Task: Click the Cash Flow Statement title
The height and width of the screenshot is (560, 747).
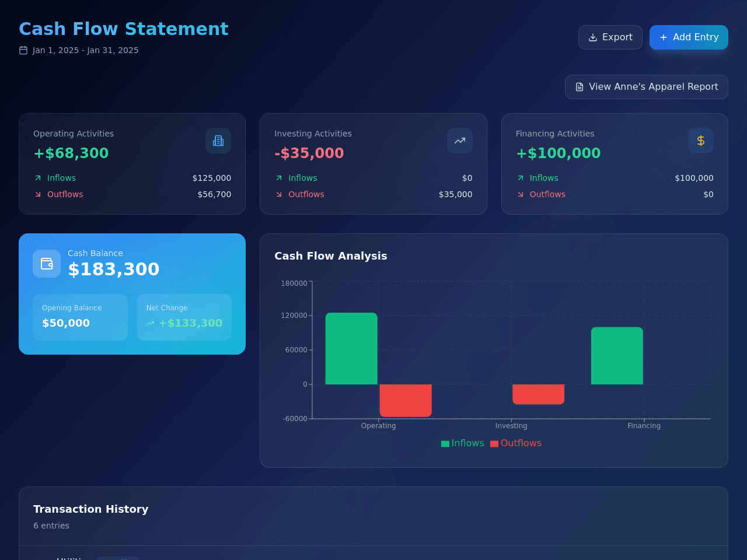Action: pyautogui.click(x=124, y=29)
